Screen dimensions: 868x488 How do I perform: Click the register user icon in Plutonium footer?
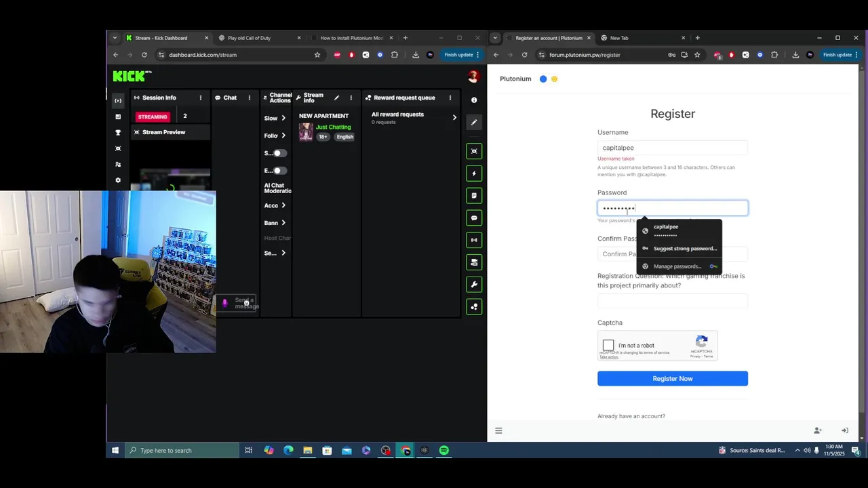[x=818, y=430]
